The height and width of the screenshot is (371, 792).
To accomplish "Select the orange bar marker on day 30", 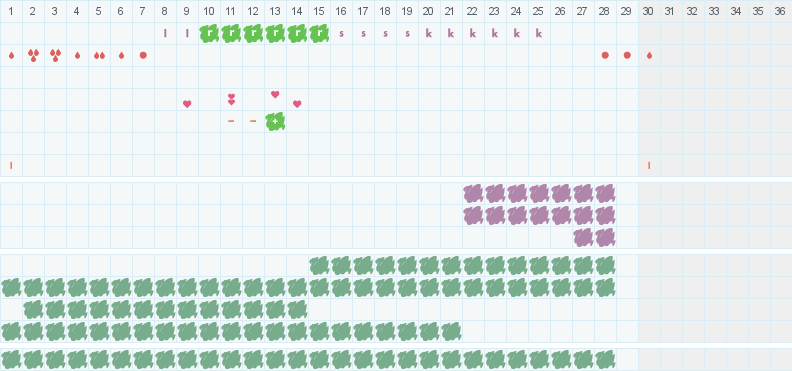I will click(649, 165).
